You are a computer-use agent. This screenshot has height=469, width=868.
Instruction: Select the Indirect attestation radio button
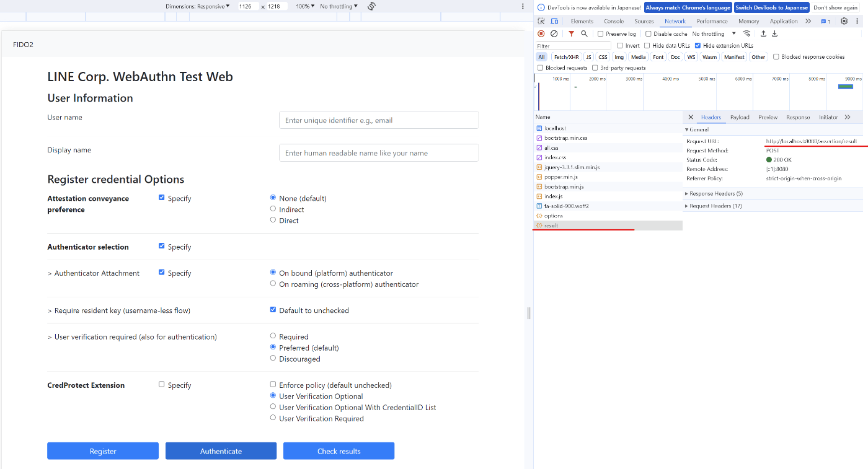point(273,209)
